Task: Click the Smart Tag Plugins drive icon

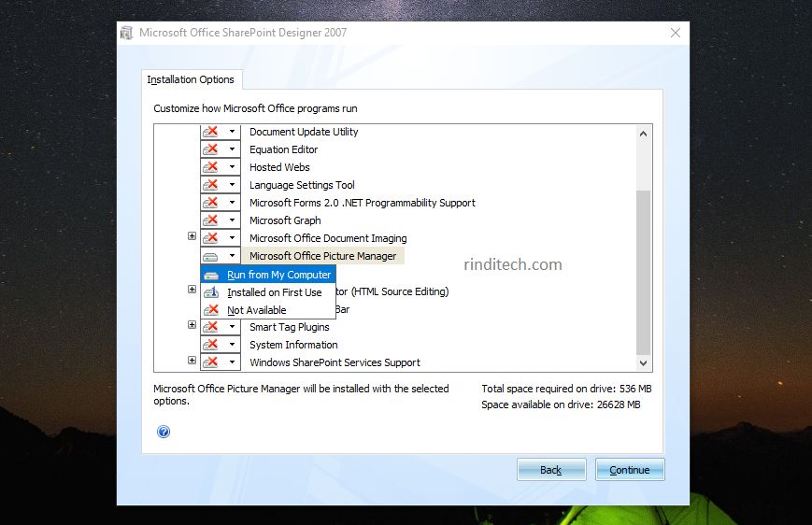Action: coord(211,327)
